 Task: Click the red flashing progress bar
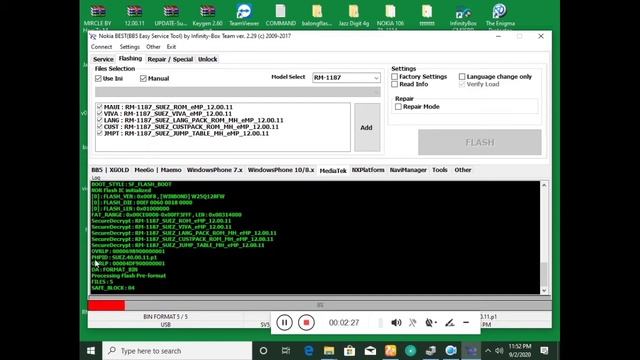pyautogui.click(x=106, y=305)
